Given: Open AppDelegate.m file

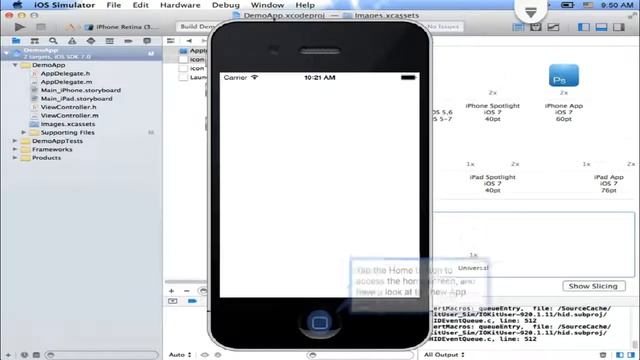Looking at the screenshot, I should [x=66, y=82].
